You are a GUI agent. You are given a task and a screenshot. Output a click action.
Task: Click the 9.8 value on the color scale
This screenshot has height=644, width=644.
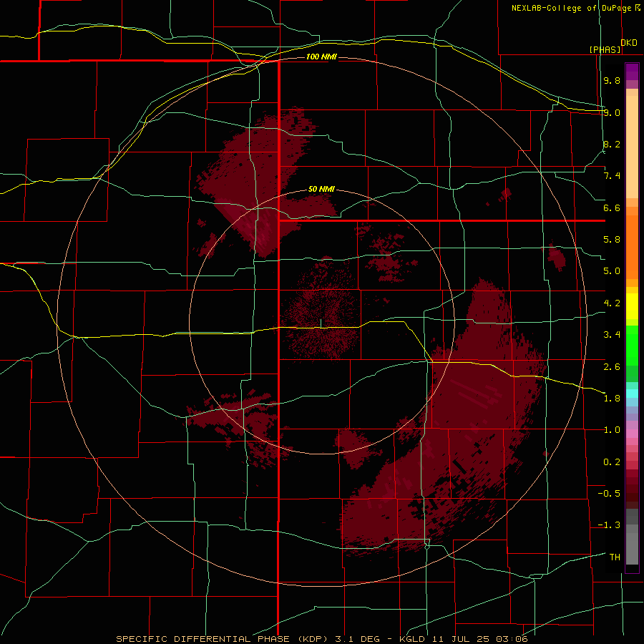click(x=612, y=80)
